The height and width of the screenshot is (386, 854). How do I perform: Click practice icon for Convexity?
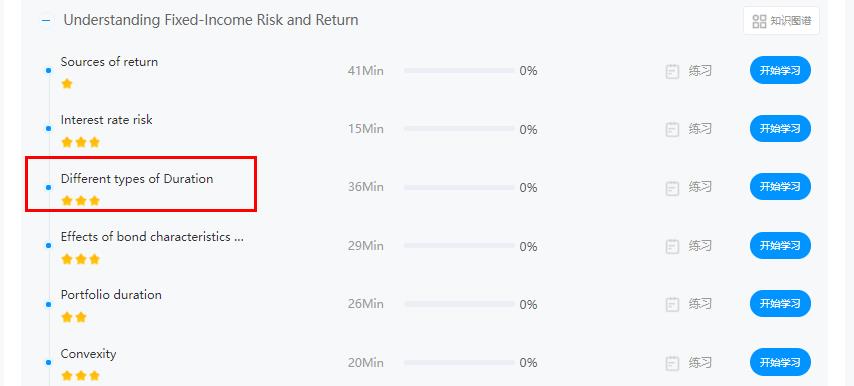[x=673, y=363]
